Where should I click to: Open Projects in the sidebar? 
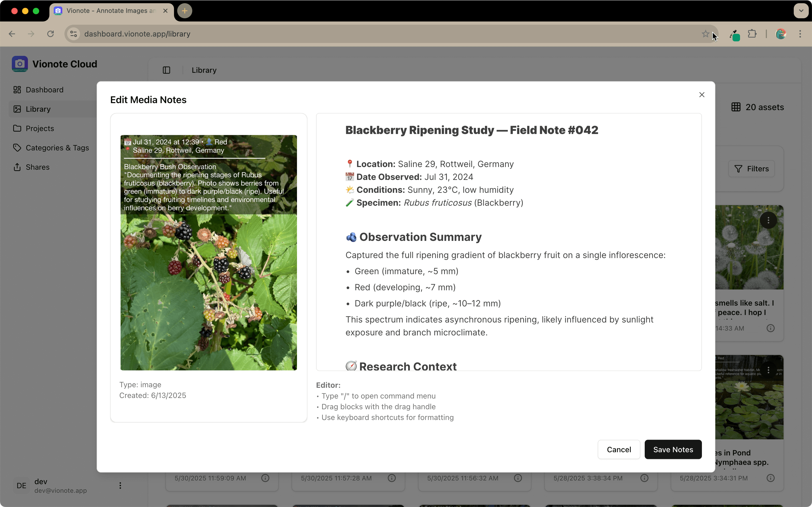(39, 128)
